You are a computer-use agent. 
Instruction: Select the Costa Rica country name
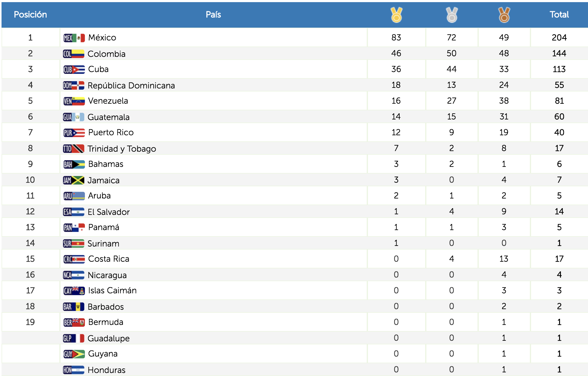(x=109, y=259)
